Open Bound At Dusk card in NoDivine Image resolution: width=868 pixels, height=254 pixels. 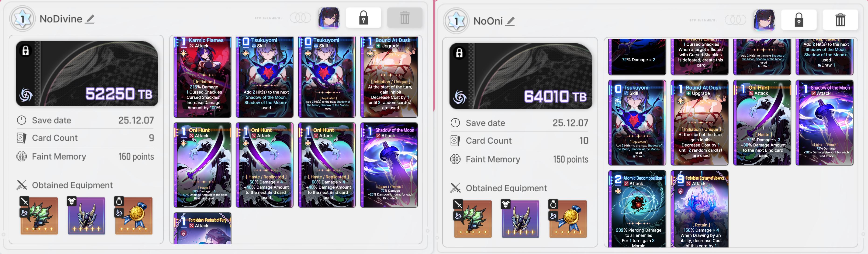coord(389,77)
